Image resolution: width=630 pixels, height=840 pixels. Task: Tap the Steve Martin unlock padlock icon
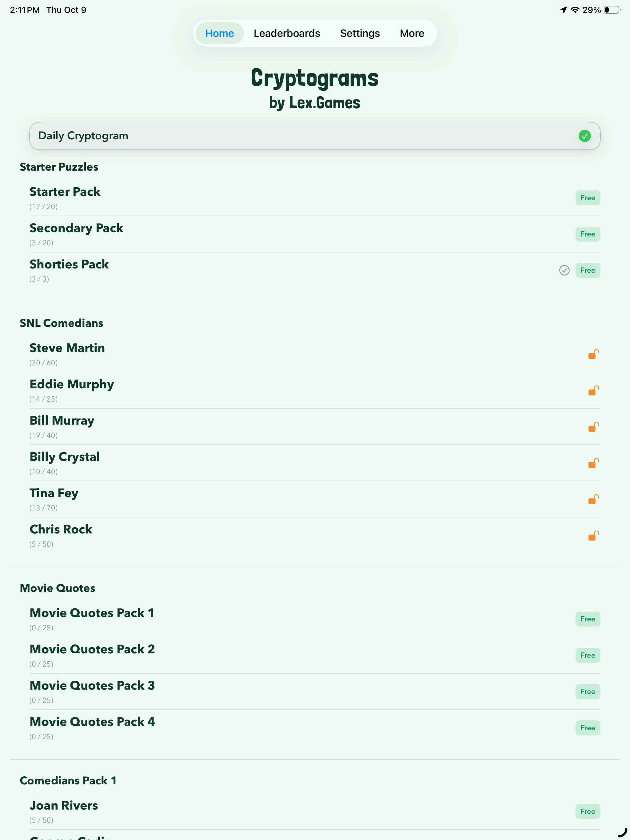click(593, 354)
